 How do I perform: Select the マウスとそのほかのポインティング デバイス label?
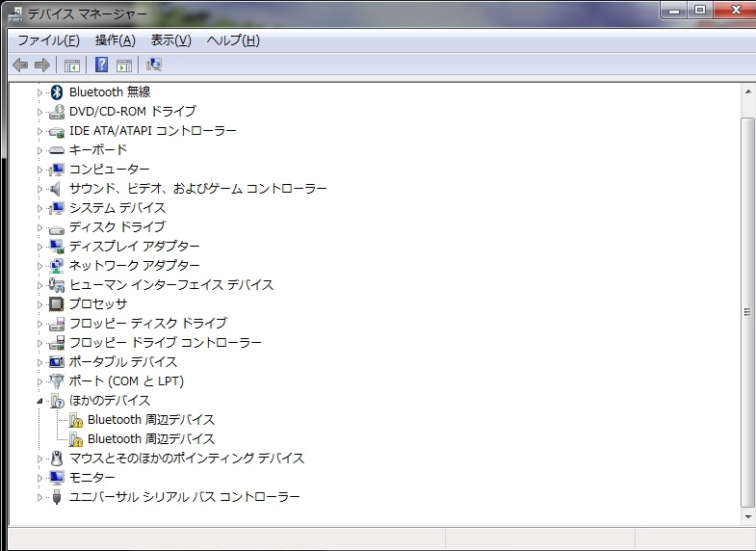(x=187, y=459)
